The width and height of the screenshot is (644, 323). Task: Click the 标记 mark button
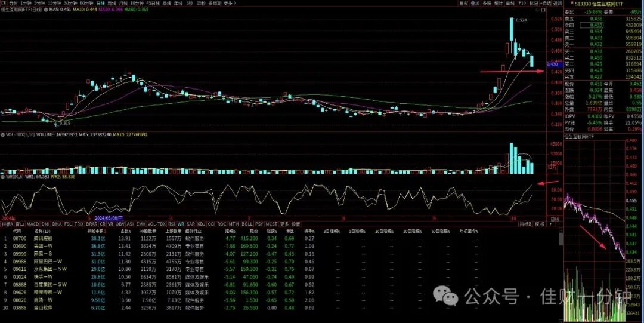point(534,3)
